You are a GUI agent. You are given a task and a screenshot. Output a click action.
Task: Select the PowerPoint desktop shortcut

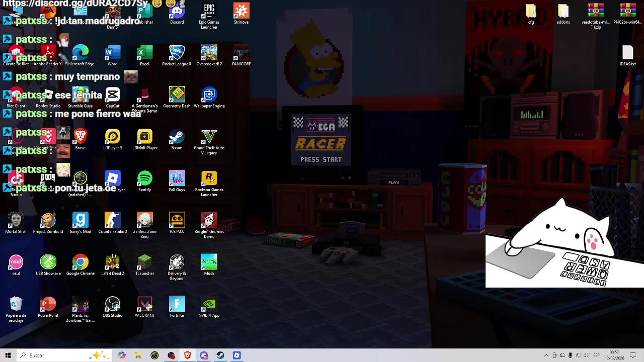click(48, 307)
